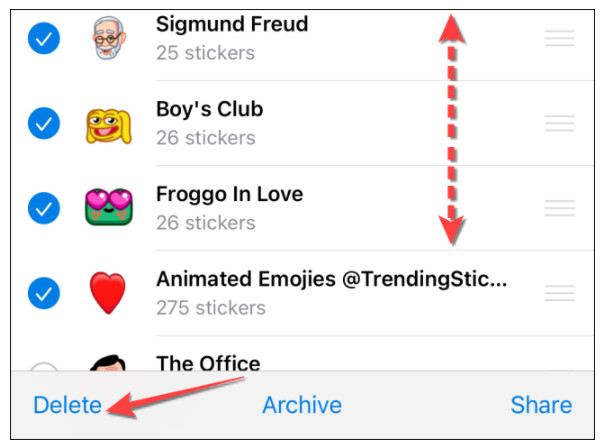Tap The Office sticker pack icon
This screenshot has height=448, width=600.
coord(107,362)
